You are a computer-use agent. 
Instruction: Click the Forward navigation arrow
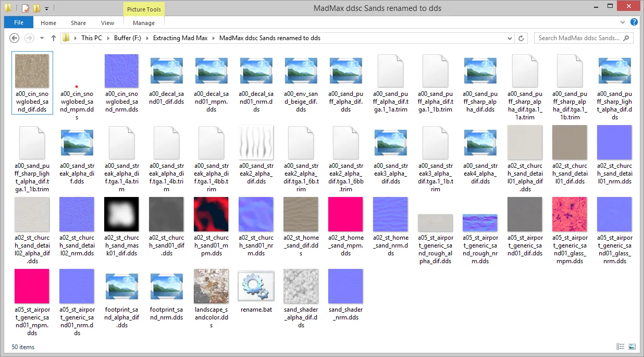tap(30, 38)
